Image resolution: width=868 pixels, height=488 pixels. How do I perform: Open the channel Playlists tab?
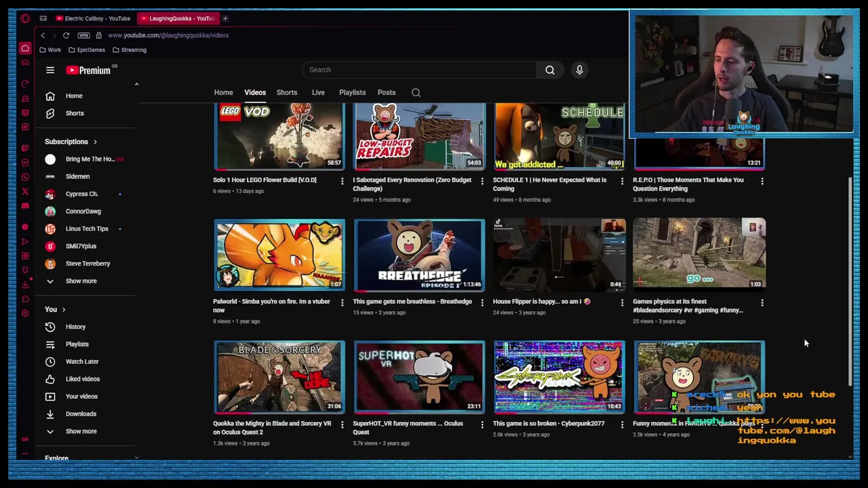pyautogui.click(x=352, y=93)
